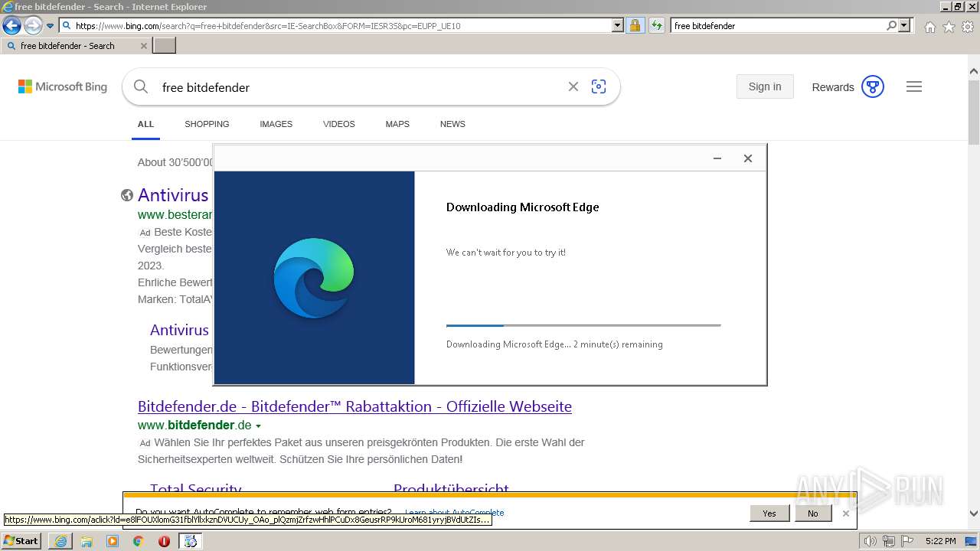Open Bitdefender.de Rabattaktion Offizielle Webseite link

click(x=354, y=406)
